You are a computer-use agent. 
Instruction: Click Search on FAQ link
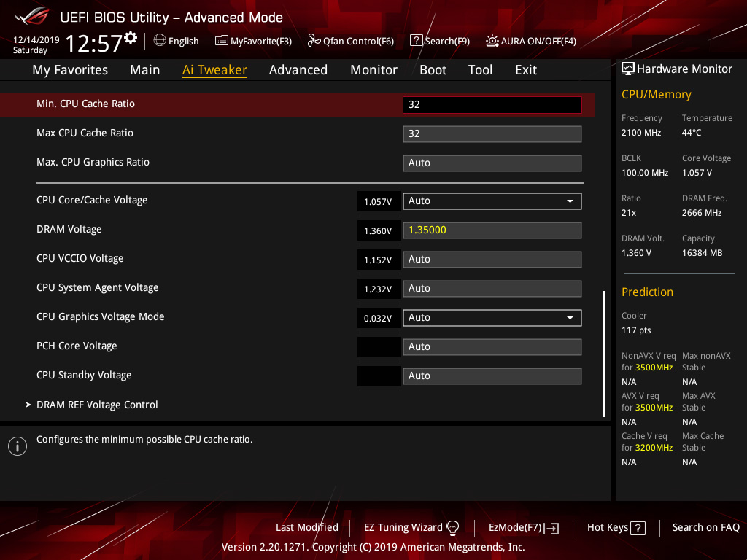click(x=705, y=527)
